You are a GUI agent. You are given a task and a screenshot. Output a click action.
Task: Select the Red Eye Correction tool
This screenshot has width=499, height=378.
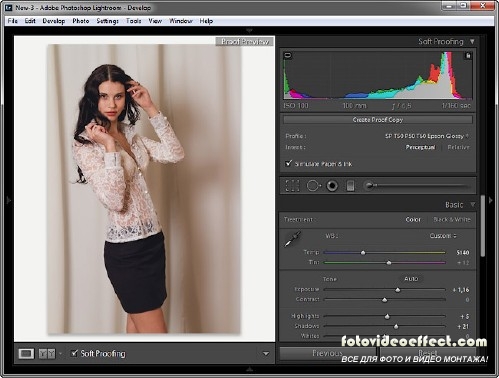coord(332,186)
